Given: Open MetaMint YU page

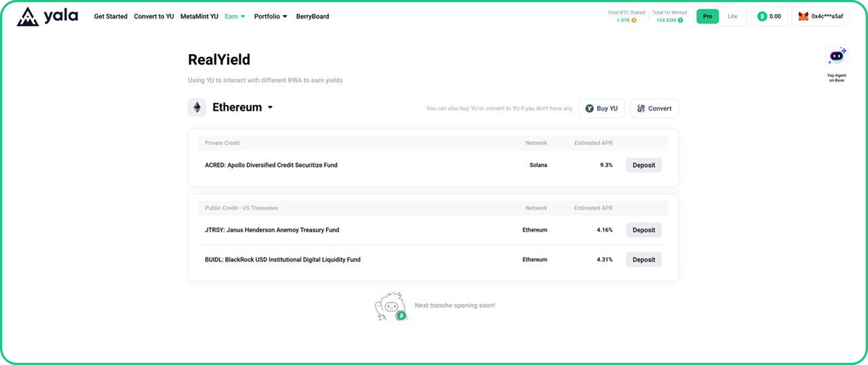Looking at the screenshot, I should pos(199,17).
